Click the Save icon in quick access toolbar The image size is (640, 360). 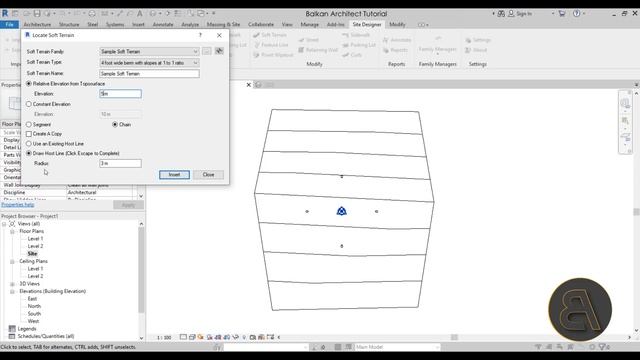point(37,13)
